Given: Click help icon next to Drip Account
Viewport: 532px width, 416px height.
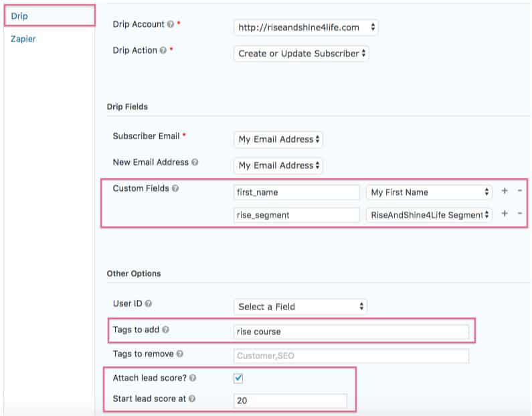Looking at the screenshot, I should pyautogui.click(x=170, y=25).
